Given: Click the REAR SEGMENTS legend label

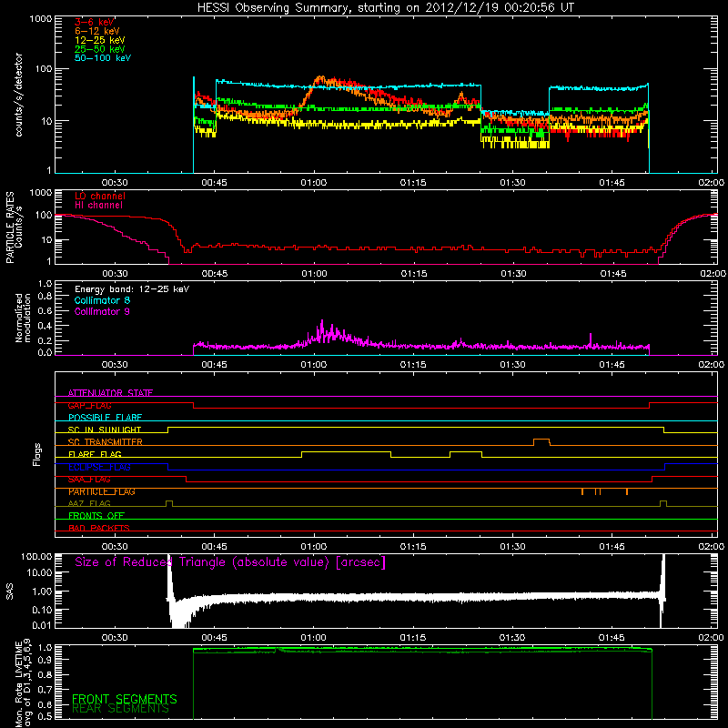Looking at the screenshot, I should pyautogui.click(x=120, y=709).
